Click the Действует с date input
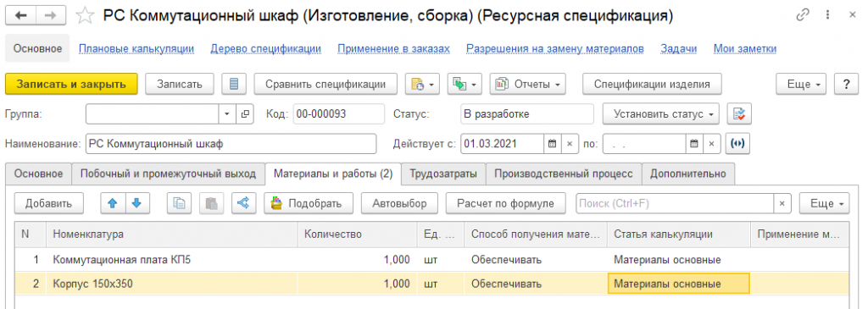 502,144
